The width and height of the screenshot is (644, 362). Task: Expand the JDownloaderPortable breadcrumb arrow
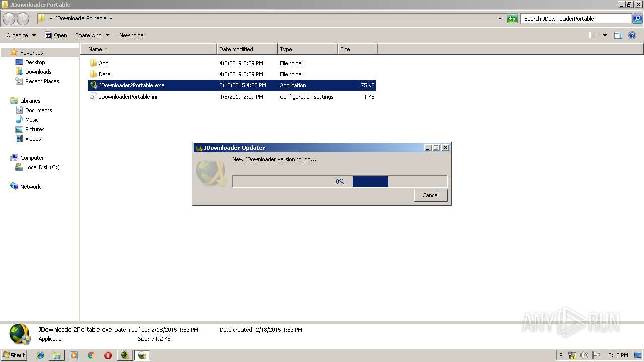pos(111,19)
